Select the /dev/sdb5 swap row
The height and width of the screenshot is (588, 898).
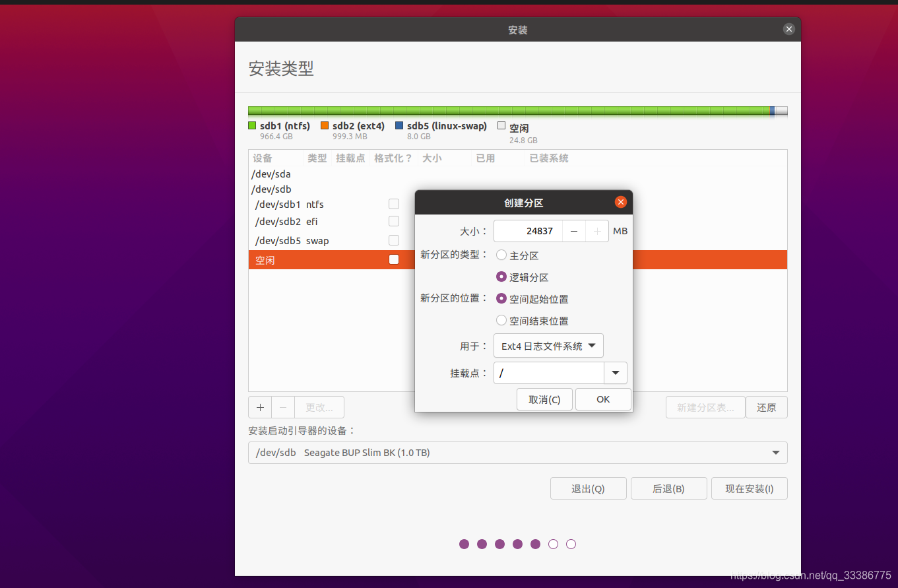click(x=518, y=241)
